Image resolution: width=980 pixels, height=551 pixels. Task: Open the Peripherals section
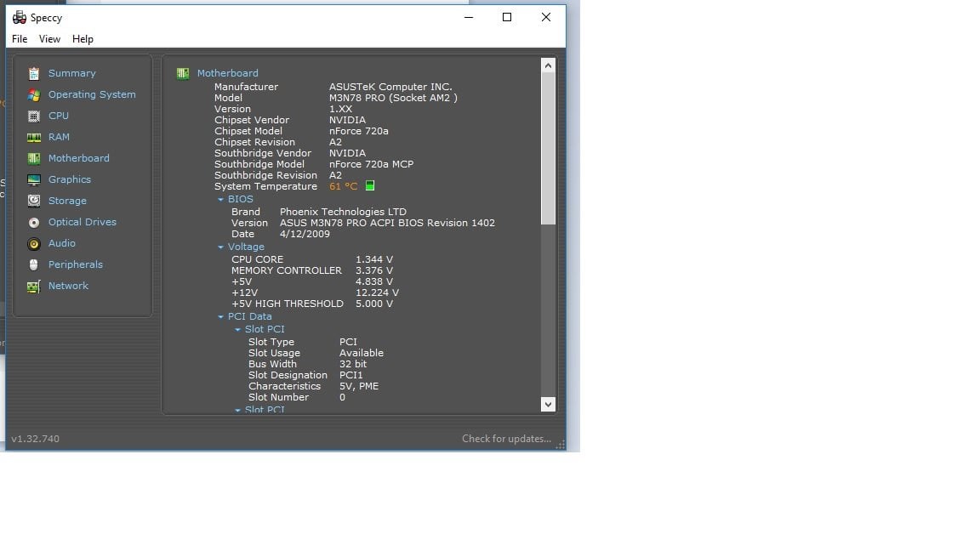(x=76, y=264)
